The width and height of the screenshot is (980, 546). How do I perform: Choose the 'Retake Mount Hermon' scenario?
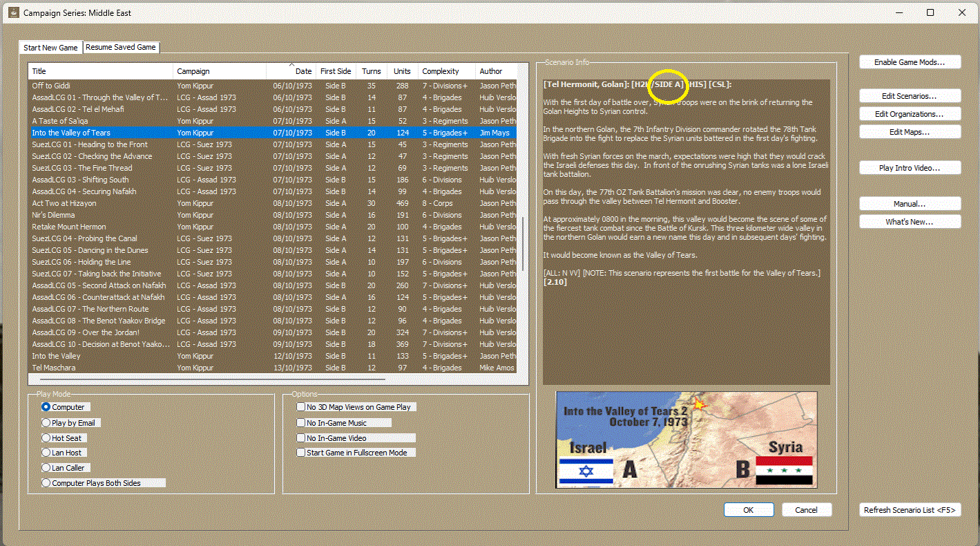(x=273, y=227)
